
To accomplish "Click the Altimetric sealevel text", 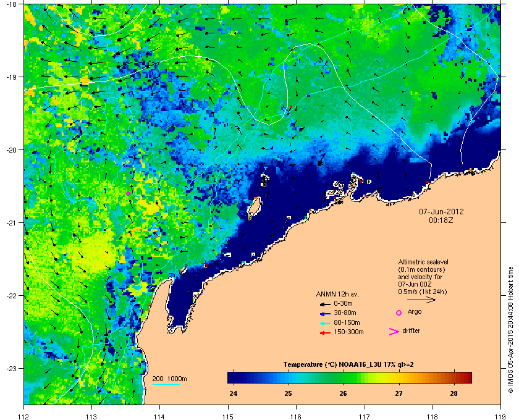I will click(423, 262).
